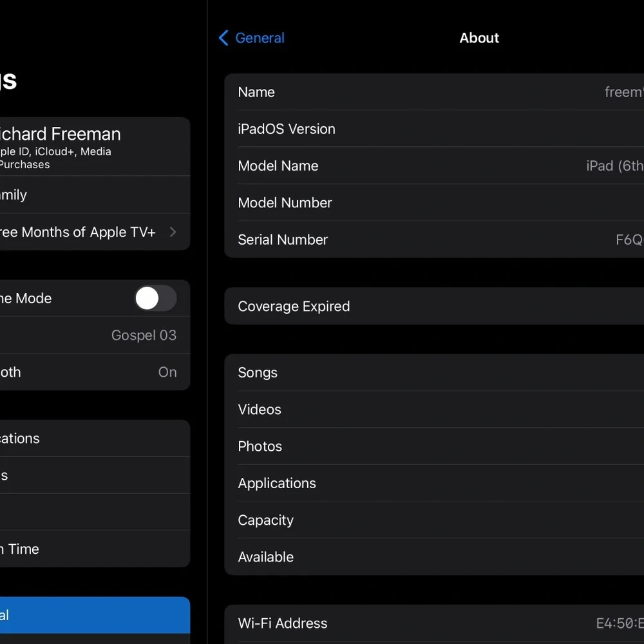Viewport: 644px width, 644px height.
Task: Tap the back chevron icon beside General
Action: (223, 38)
